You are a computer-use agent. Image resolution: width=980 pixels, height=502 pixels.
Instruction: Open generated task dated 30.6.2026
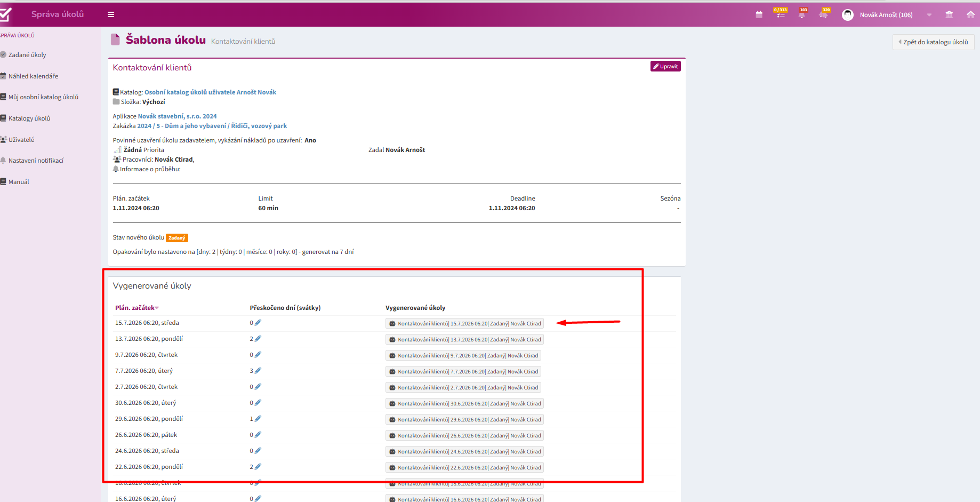click(x=464, y=403)
